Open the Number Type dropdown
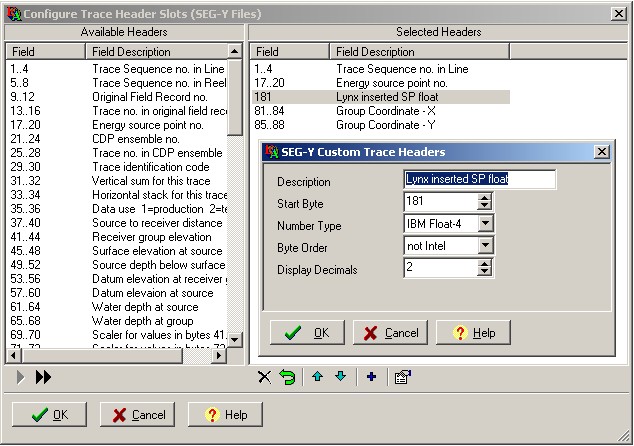The width and height of the screenshot is (634, 446). click(485, 223)
